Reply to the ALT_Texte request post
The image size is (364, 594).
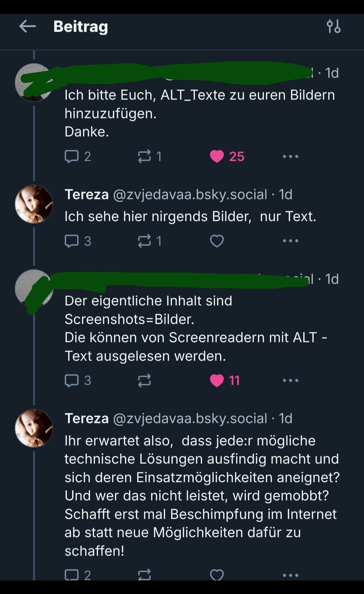point(71,157)
